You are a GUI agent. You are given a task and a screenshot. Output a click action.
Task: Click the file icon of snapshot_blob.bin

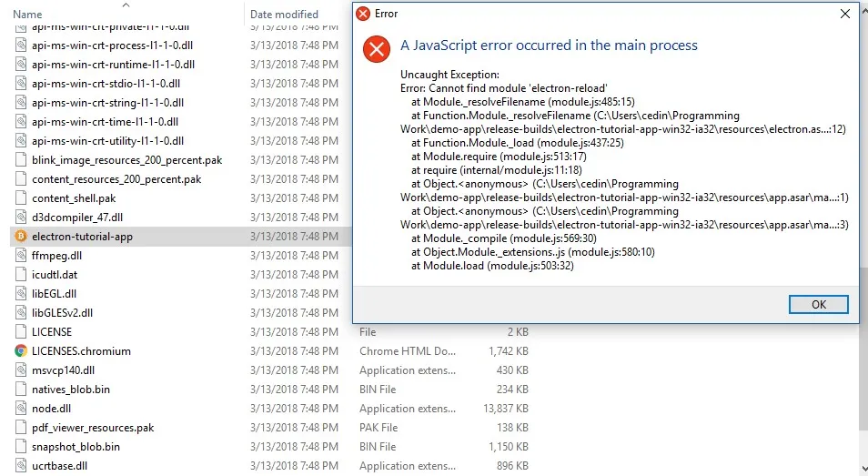point(21,447)
